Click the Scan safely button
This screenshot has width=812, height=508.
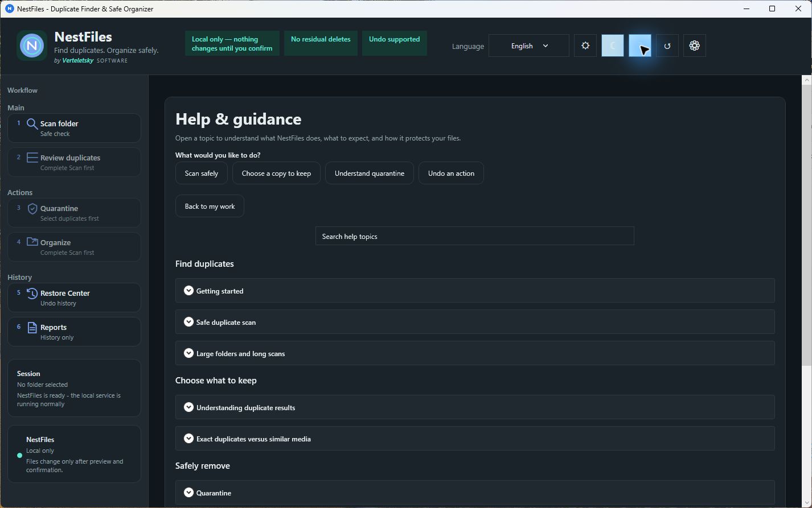pyautogui.click(x=202, y=173)
